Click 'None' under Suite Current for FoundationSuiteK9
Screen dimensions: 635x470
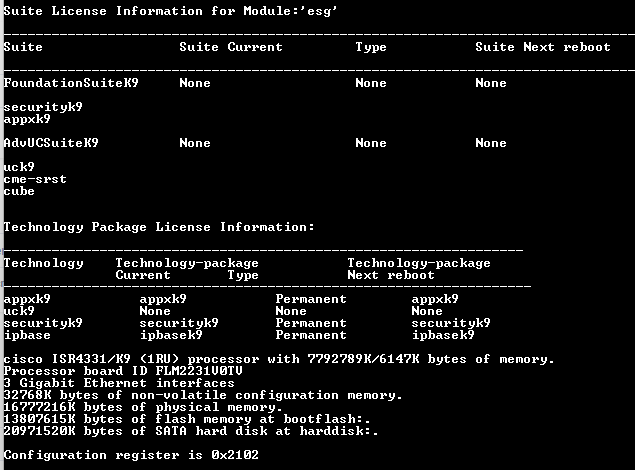coord(195,83)
